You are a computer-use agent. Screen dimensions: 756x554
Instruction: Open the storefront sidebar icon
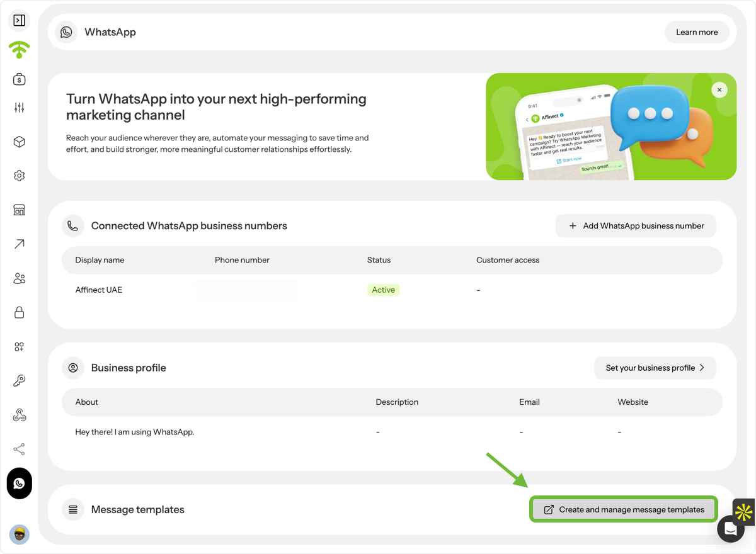tap(20, 210)
